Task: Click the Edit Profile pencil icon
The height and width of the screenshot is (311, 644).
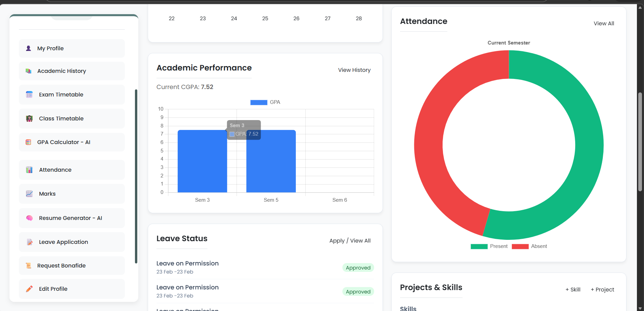Action: [x=29, y=289]
